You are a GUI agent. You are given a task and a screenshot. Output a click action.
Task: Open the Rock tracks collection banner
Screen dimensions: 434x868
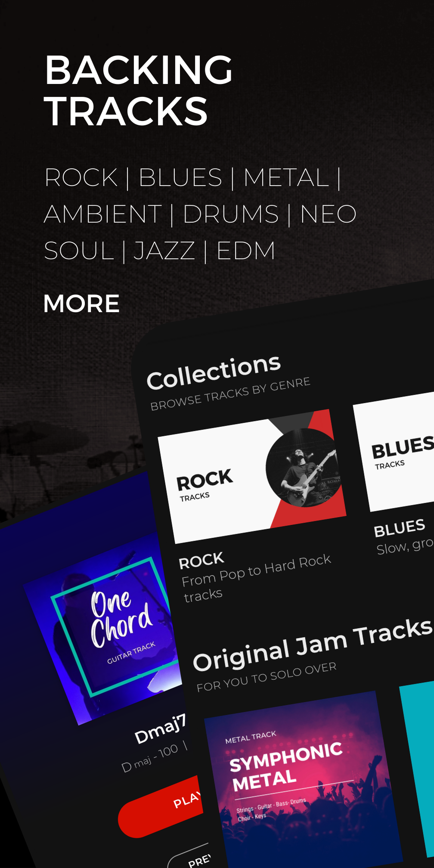[252, 476]
